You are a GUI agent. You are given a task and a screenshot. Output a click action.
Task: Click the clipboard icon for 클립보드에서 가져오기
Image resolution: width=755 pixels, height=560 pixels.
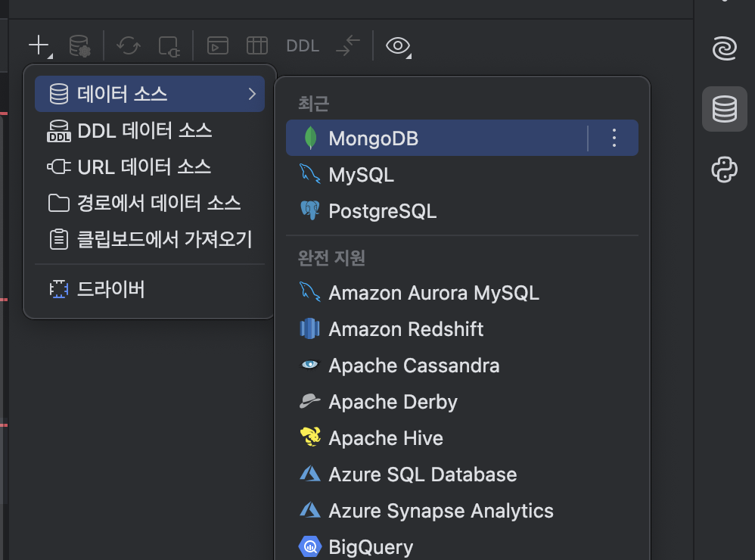[x=59, y=239]
